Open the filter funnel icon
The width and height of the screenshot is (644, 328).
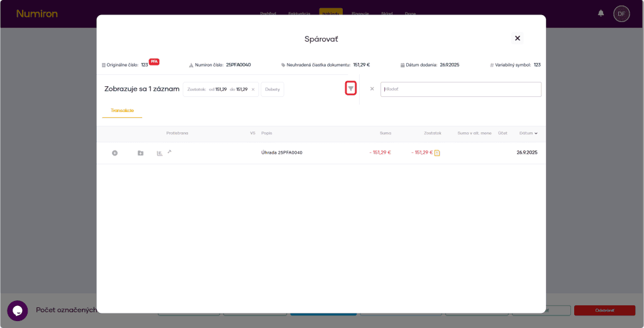click(351, 89)
